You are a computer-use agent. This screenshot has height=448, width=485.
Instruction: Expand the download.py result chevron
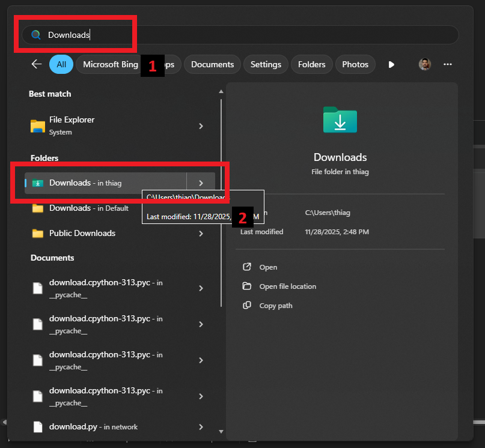(x=201, y=426)
